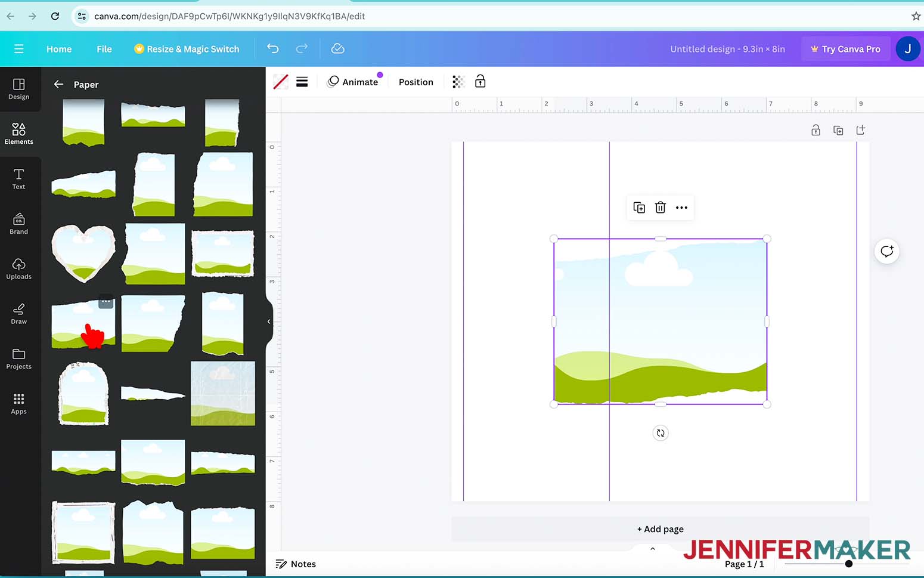
Task: Open the Notes panel
Action: click(296, 564)
